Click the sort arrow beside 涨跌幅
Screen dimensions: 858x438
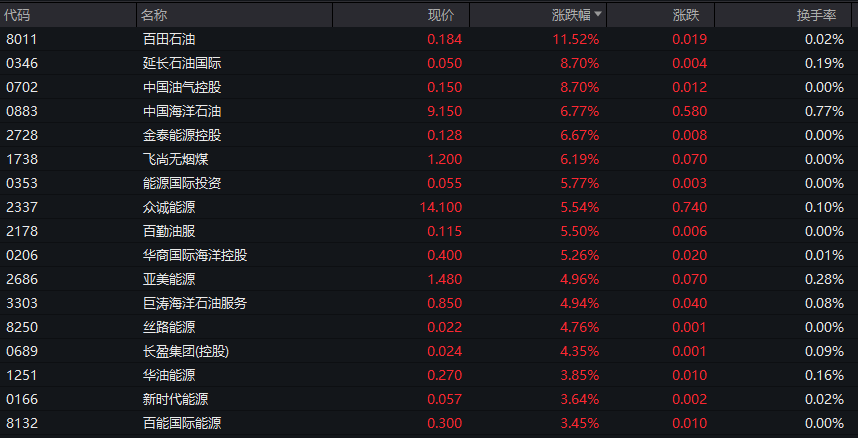coord(599,15)
